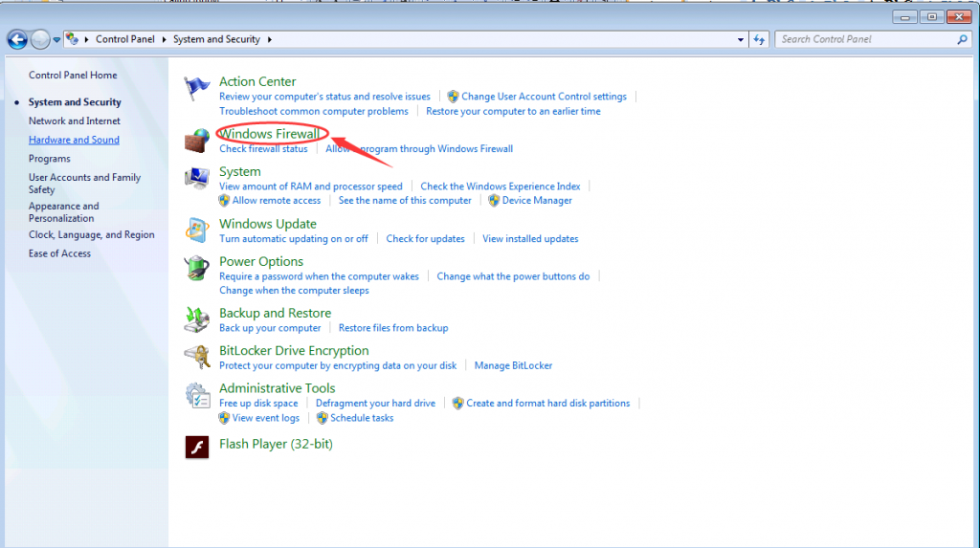Click Troubleshoot common computer problems
This screenshot has height=548, width=980.
point(314,111)
